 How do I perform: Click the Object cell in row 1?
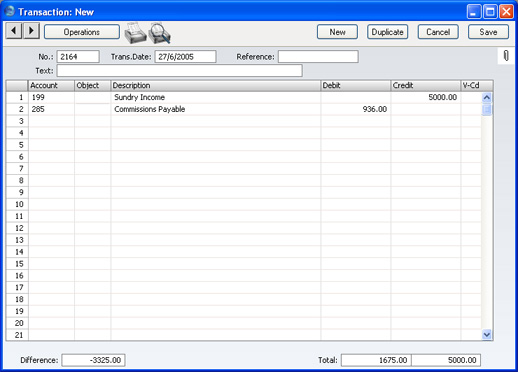[92, 97]
